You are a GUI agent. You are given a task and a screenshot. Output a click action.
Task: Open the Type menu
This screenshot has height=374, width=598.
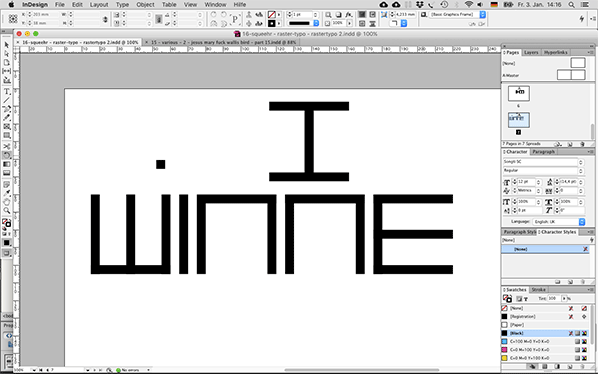click(x=122, y=5)
